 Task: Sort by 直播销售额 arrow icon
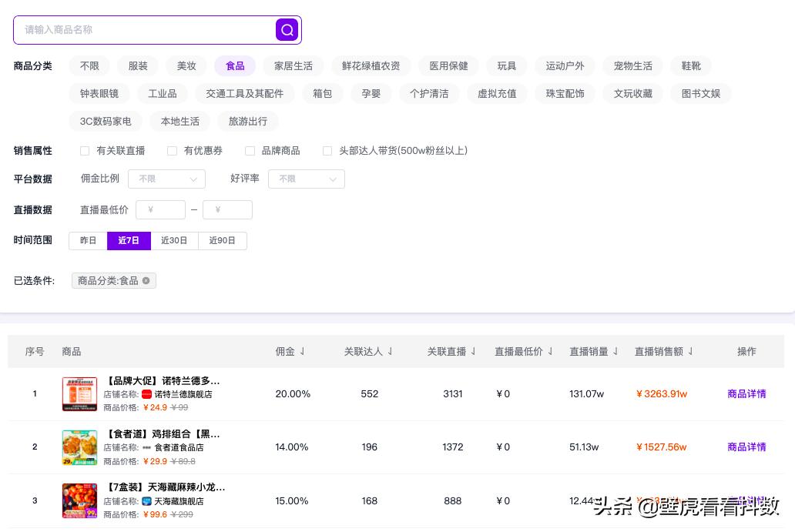[x=691, y=351]
